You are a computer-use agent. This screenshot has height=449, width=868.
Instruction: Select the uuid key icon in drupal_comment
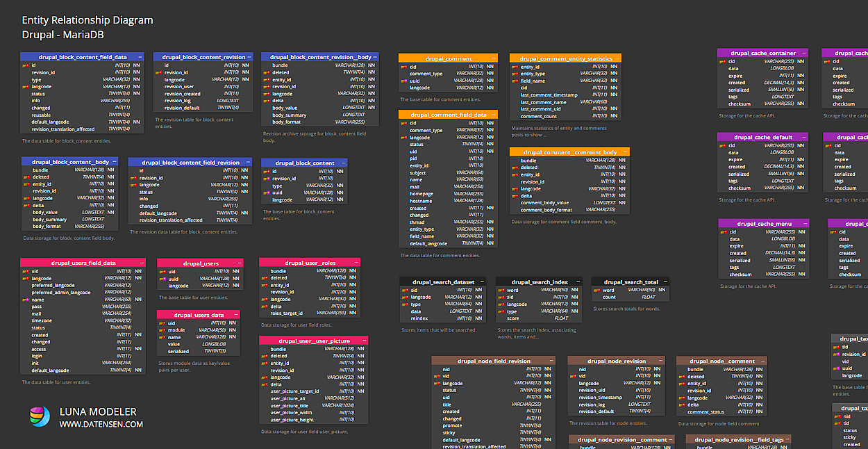(403, 81)
